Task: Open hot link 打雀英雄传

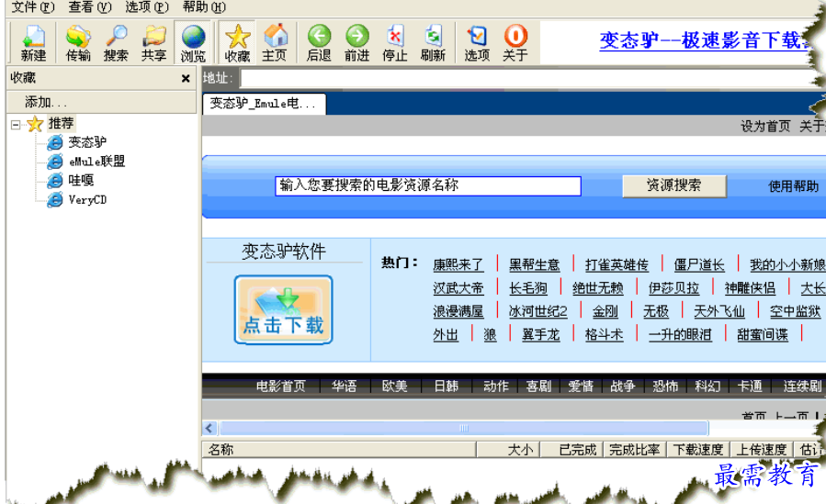Action: pyautogui.click(x=617, y=264)
